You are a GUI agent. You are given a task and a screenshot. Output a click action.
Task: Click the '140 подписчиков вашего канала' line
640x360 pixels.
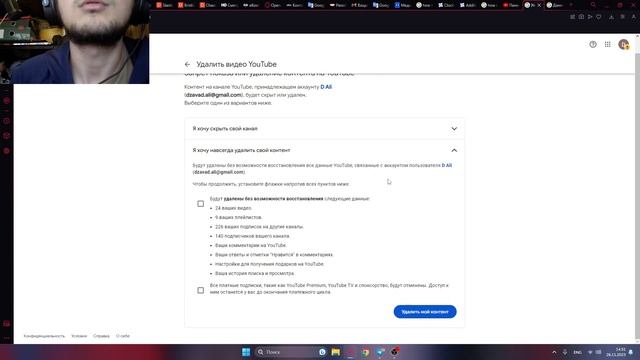point(252,236)
